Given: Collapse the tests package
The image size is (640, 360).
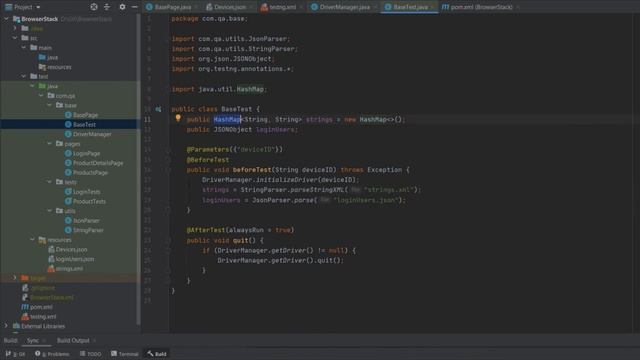Looking at the screenshot, I should (49, 182).
